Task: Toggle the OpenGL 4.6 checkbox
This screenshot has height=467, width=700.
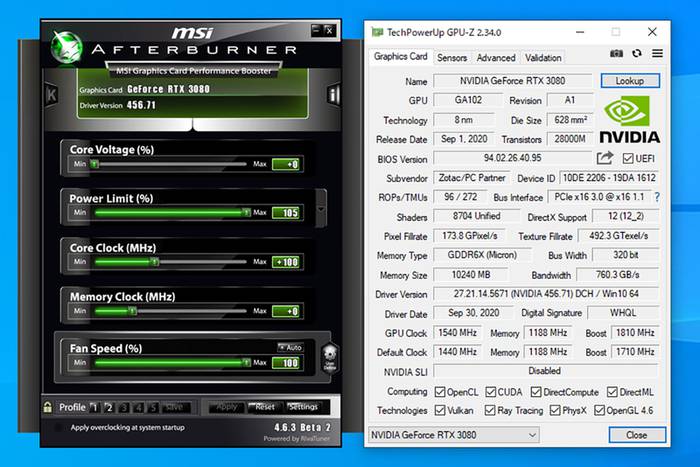Action: click(600, 410)
